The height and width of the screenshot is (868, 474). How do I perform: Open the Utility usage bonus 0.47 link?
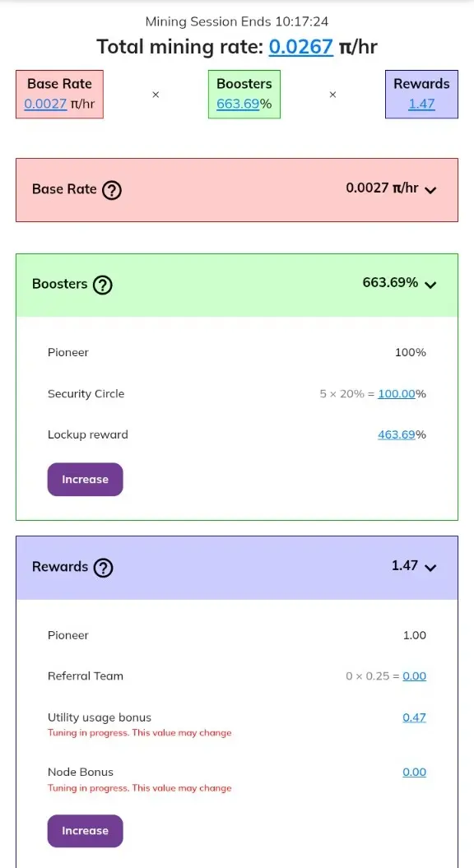point(414,717)
